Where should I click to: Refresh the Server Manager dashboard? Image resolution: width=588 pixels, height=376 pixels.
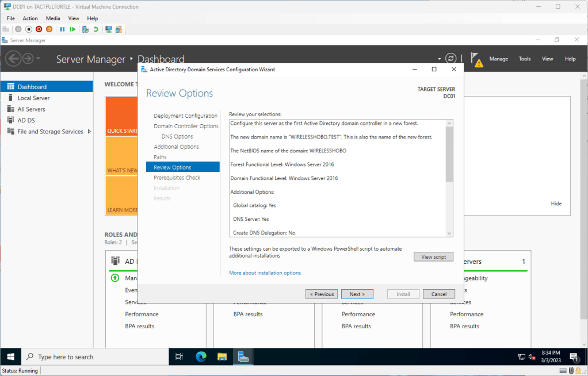pos(451,59)
